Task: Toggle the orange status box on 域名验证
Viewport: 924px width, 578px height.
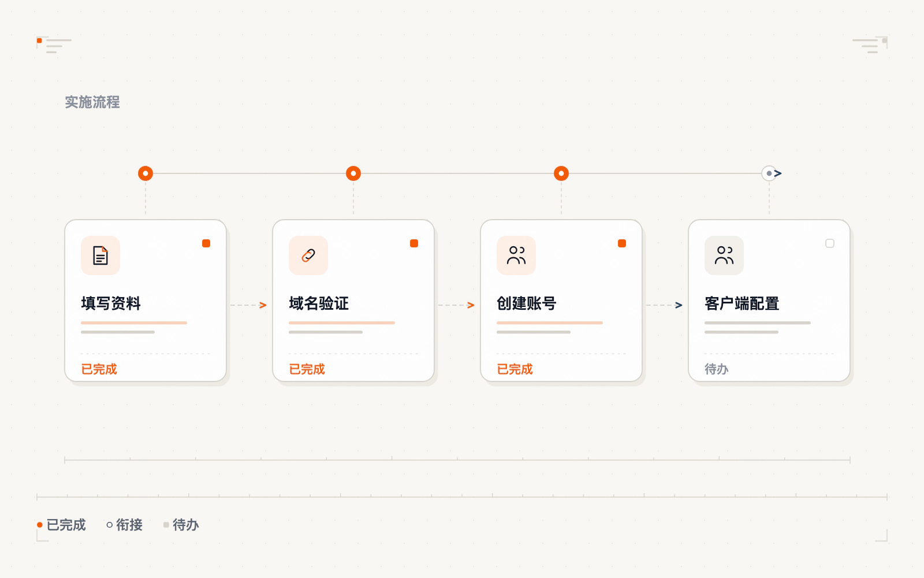Action: 414,243
